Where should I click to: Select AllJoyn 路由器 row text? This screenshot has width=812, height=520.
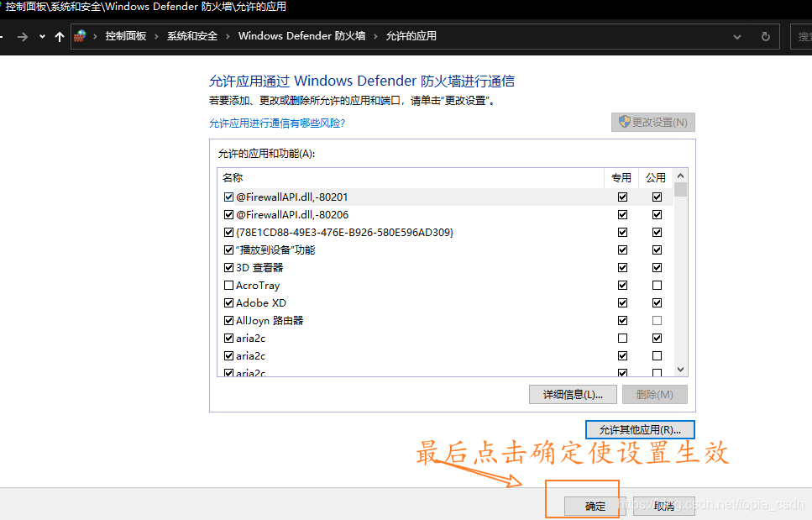[270, 321]
